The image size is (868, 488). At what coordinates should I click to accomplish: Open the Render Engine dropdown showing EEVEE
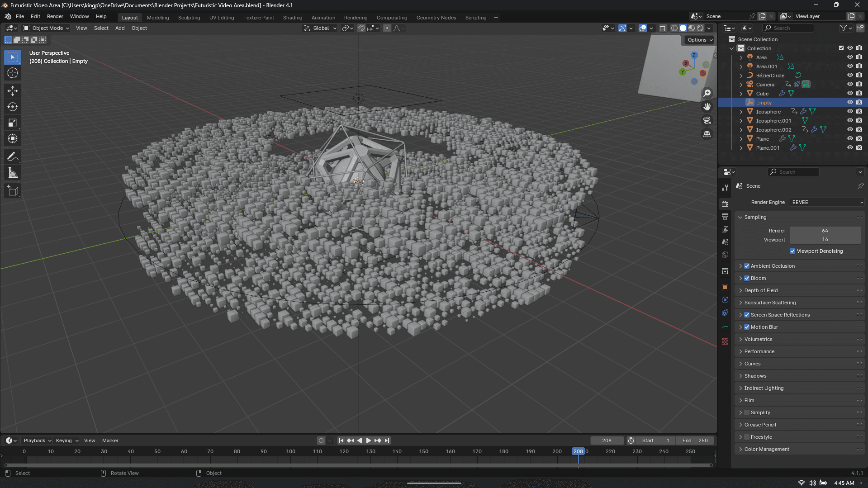[827, 203]
